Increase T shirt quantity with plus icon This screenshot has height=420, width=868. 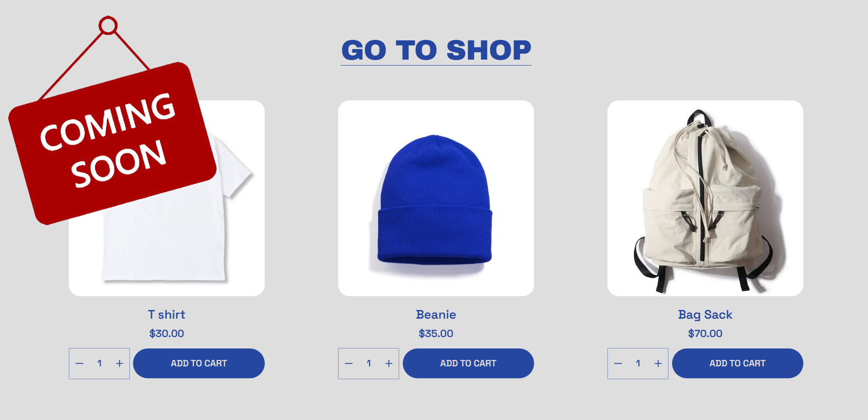tap(119, 364)
